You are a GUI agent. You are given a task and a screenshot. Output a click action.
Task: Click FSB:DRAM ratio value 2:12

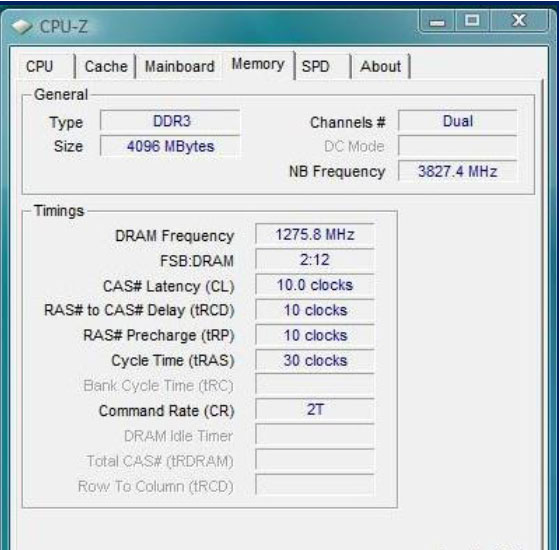click(x=315, y=260)
